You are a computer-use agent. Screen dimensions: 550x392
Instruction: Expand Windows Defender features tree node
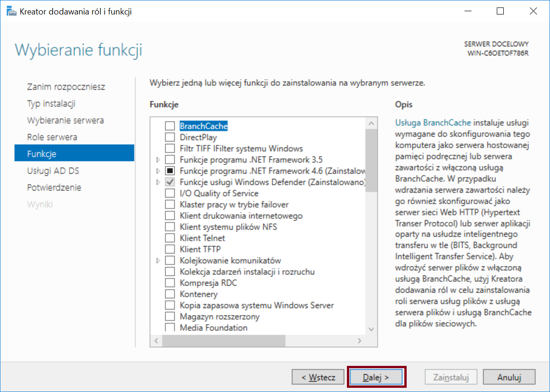[158, 182]
